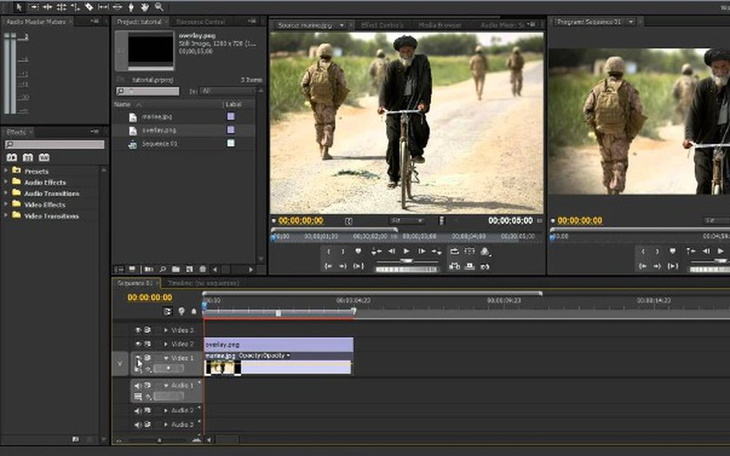Click Insert button in Source monitor
730x456 pixels.
pyautogui.click(x=454, y=266)
